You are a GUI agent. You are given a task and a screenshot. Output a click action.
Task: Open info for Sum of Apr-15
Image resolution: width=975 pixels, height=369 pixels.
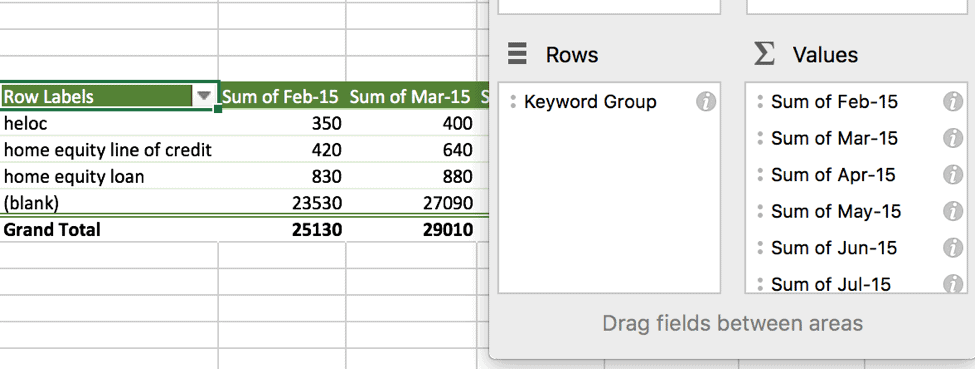953,175
